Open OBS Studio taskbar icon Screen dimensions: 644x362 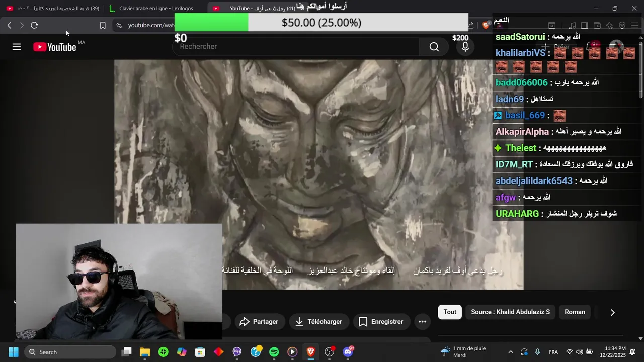pos(329,352)
